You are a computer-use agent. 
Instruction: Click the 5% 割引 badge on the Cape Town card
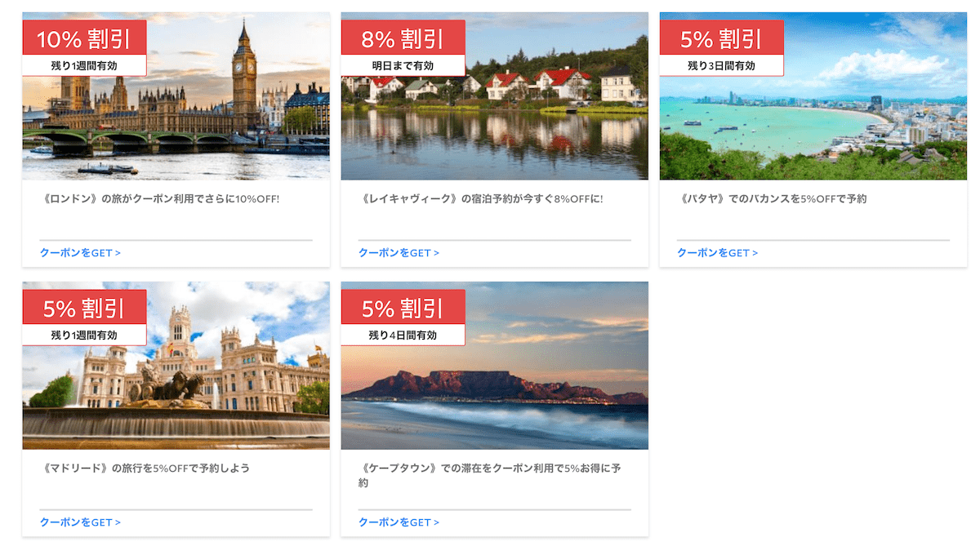coord(403,308)
